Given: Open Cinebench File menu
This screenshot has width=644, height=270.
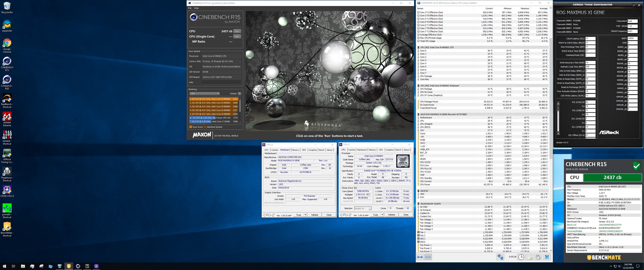Looking at the screenshot, I should pos(190,8).
